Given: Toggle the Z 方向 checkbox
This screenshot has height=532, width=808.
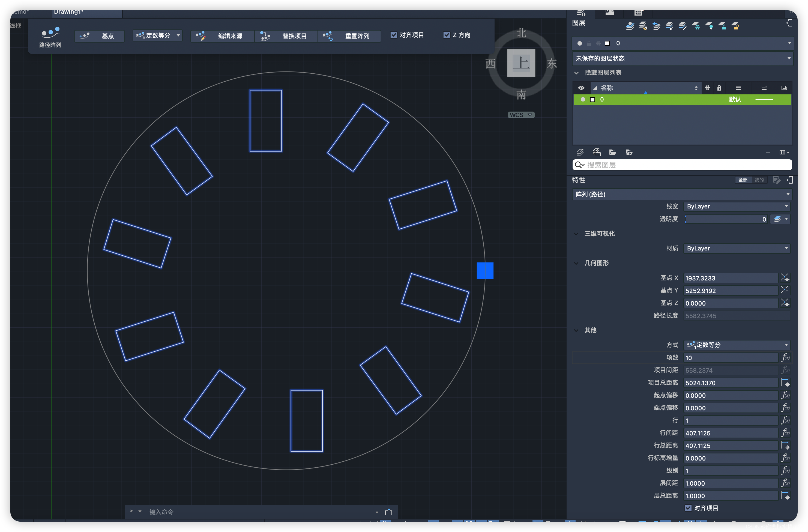Looking at the screenshot, I should click(x=447, y=35).
